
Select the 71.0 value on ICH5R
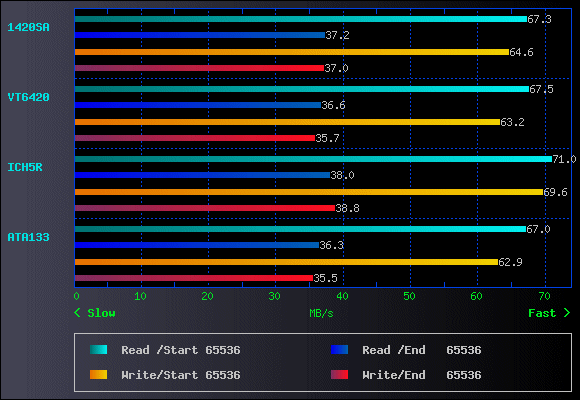click(564, 159)
